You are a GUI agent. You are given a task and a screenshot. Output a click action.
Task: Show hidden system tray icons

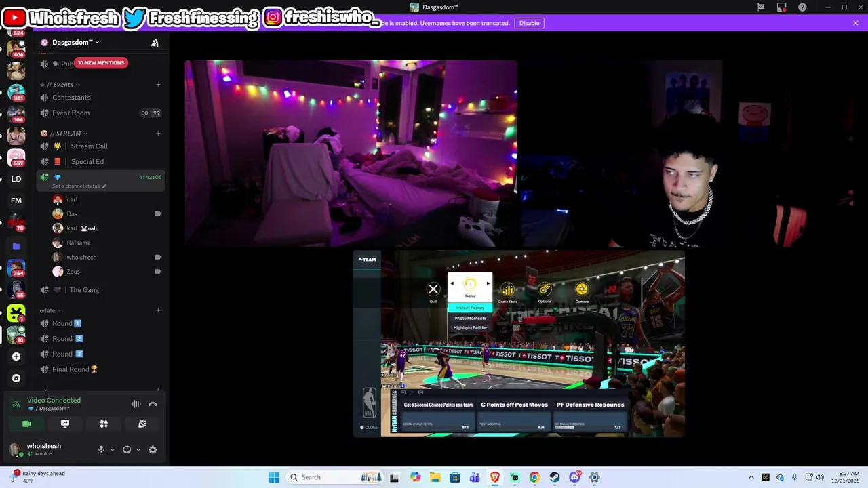(751, 477)
